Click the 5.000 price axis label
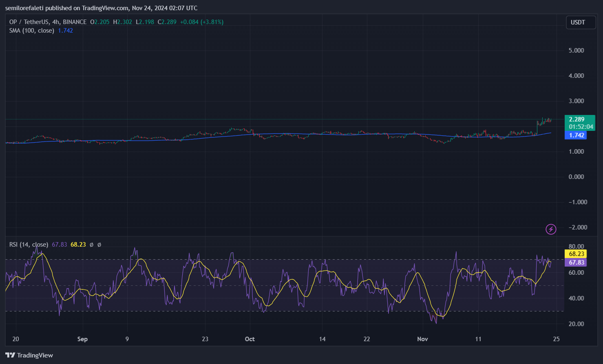Screen dimensions: 603x364 (576, 51)
